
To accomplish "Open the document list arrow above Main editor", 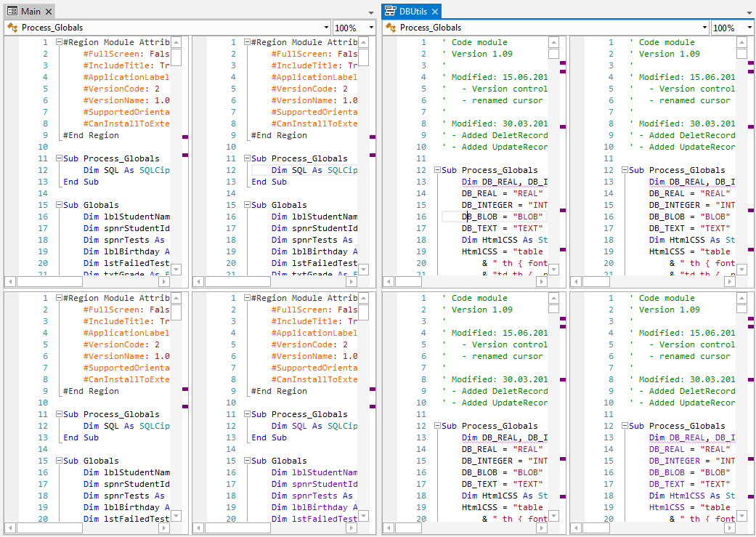I will (x=371, y=12).
